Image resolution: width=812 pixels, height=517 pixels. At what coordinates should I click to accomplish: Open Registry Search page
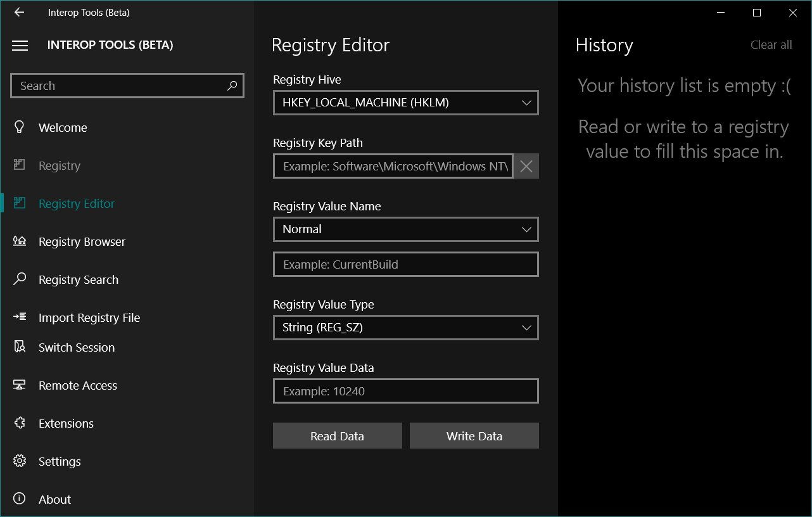click(x=127, y=279)
